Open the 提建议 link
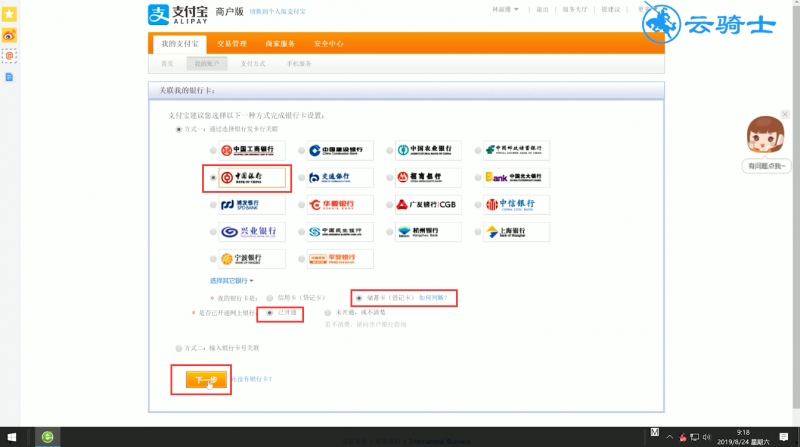Image resolution: width=800 pixels, height=447 pixels. click(x=611, y=10)
